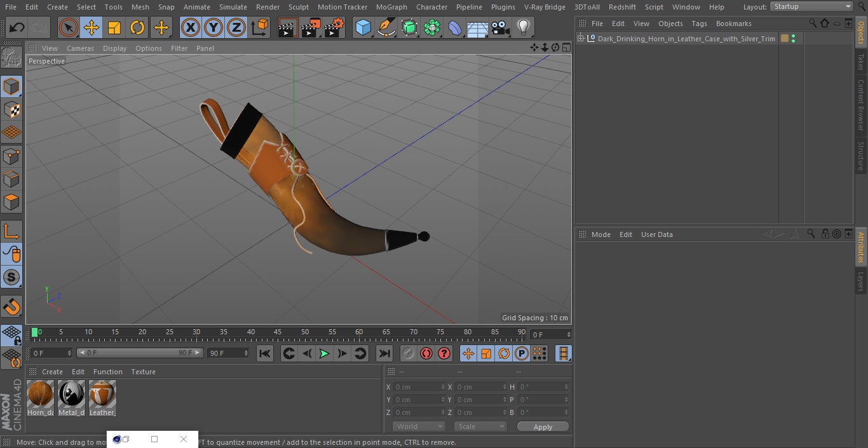Viewport: 868px width, 448px height.
Task: Select the Live Selection tool
Action: (69, 27)
